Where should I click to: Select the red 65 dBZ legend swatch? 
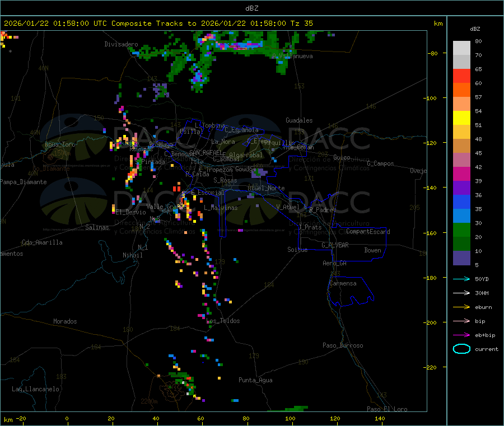(461, 76)
